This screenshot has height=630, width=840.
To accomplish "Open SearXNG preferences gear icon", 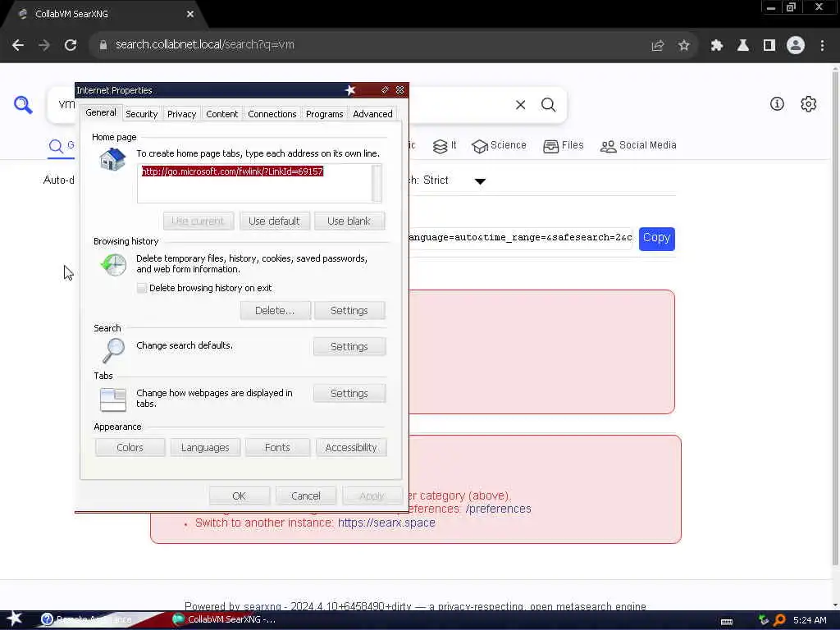I will click(x=808, y=104).
